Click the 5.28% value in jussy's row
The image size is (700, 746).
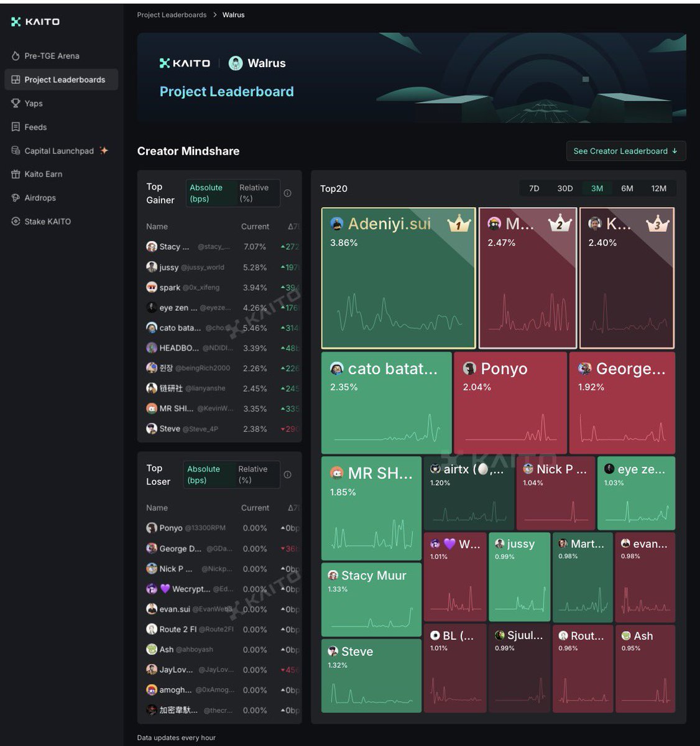255,267
